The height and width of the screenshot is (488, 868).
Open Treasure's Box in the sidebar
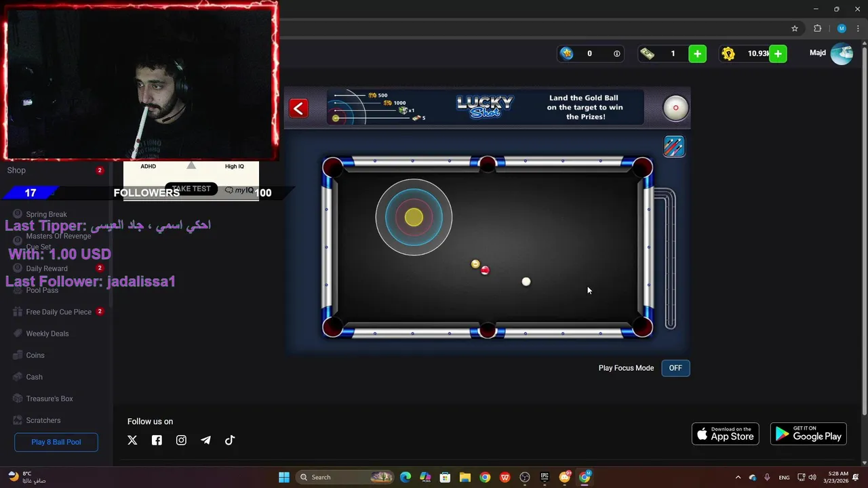point(49,399)
